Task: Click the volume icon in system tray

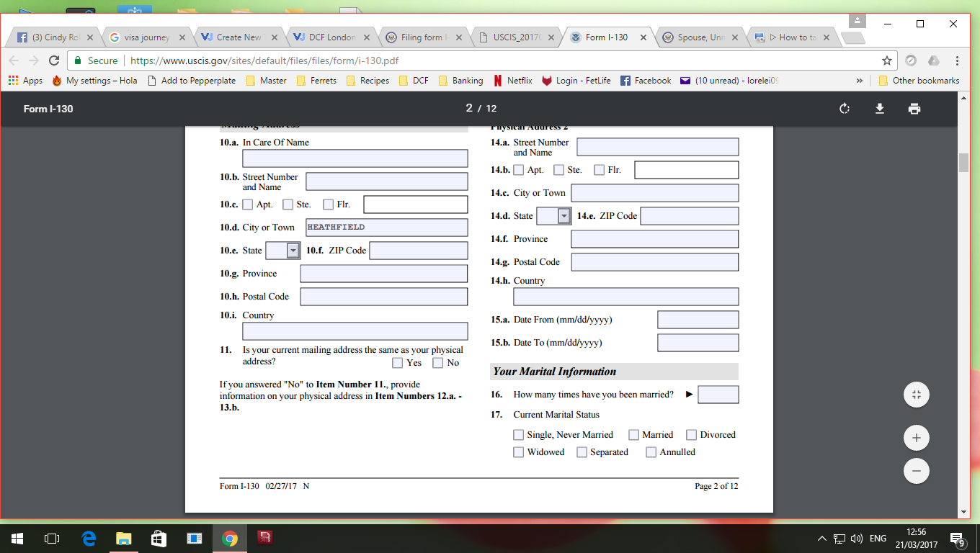Action: [x=857, y=538]
